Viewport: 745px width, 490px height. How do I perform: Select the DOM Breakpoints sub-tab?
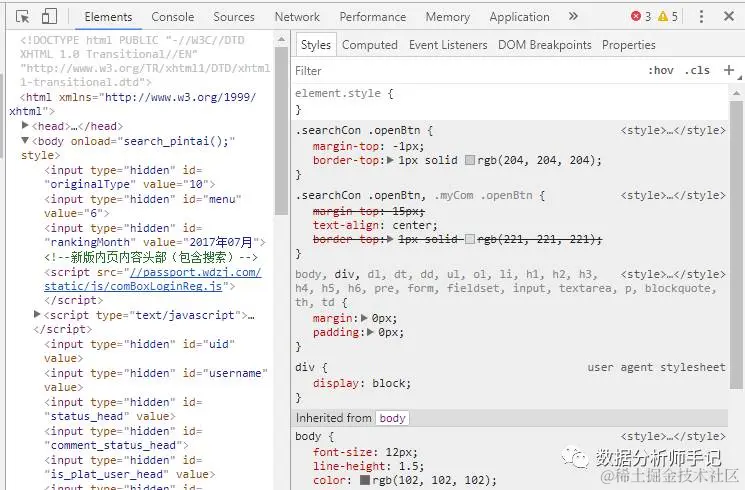tap(544, 45)
